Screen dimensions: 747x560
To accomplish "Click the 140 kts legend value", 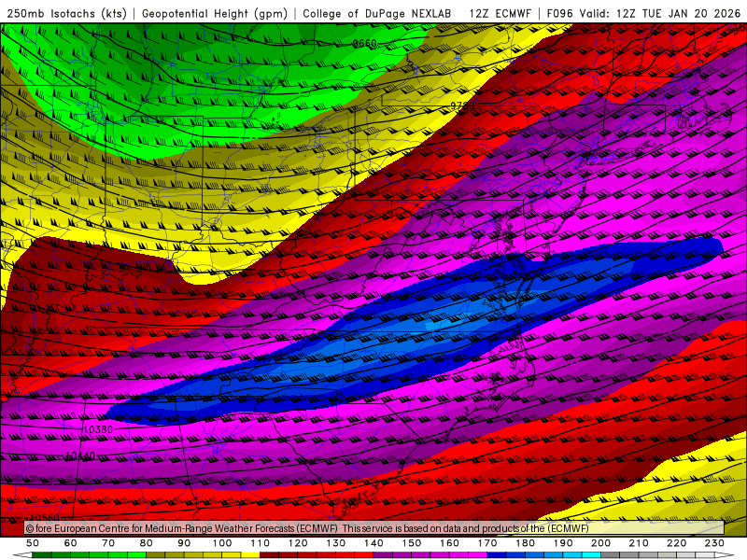I will click(373, 543).
